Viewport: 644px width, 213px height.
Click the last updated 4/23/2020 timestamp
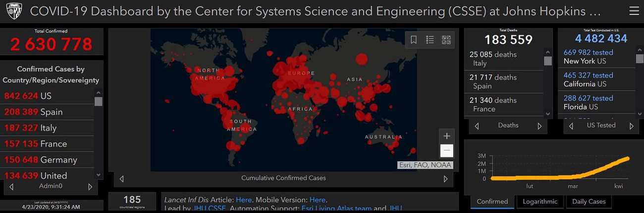(51, 207)
